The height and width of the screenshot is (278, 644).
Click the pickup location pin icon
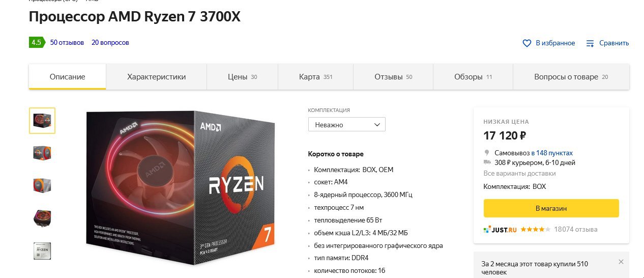click(x=487, y=153)
